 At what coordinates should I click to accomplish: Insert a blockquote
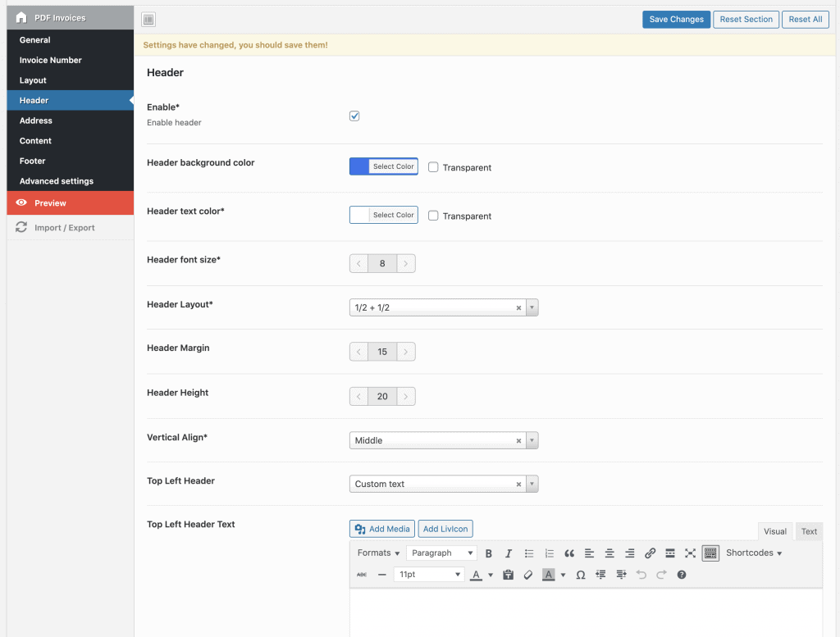click(569, 553)
